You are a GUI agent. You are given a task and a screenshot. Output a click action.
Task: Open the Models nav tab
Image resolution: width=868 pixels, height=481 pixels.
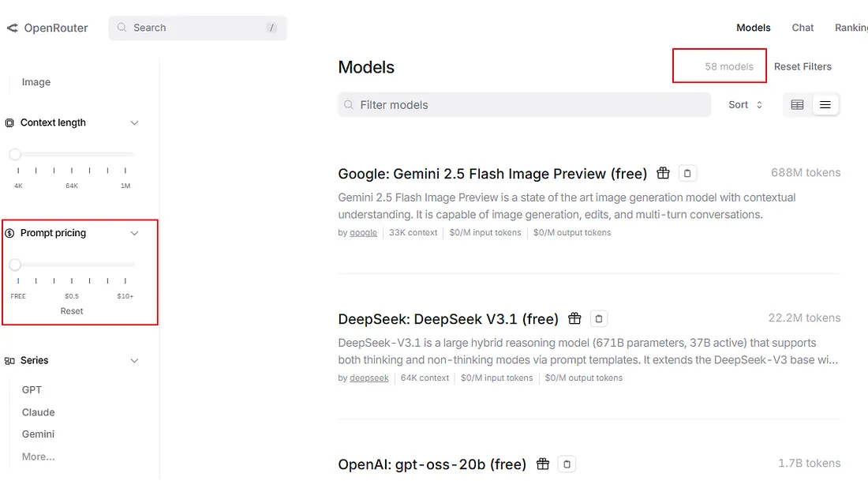753,28
